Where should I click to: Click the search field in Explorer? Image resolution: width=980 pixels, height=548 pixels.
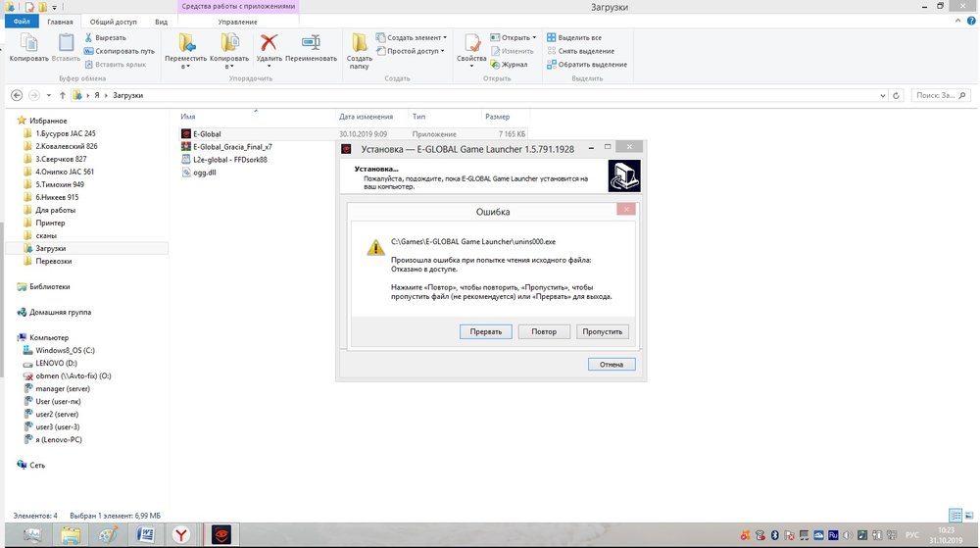coord(939,95)
